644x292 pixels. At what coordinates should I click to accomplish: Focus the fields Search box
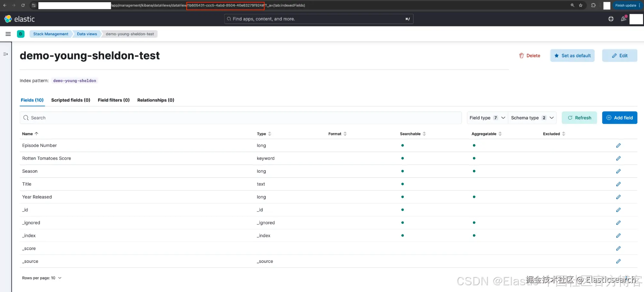pyautogui.click(x=241, y=118)
